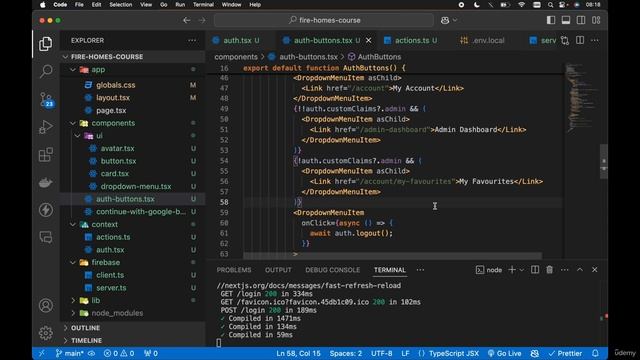Kill terminal with the trash icon

tap(549, 270)
